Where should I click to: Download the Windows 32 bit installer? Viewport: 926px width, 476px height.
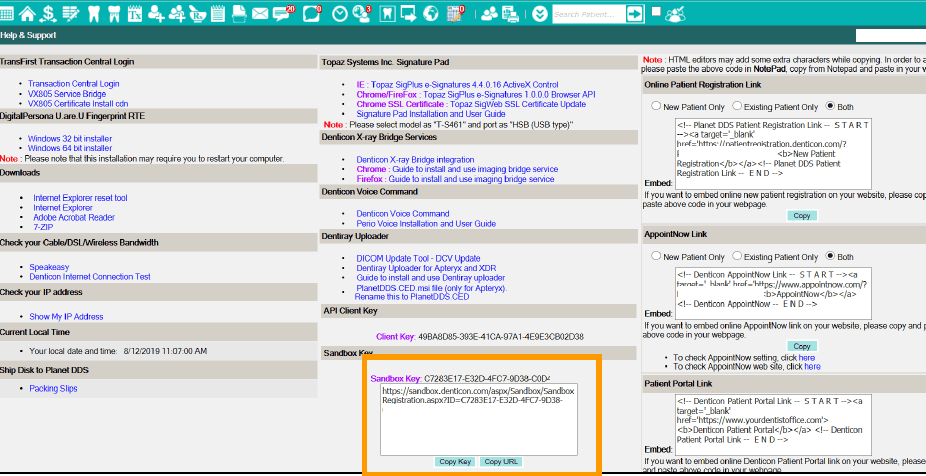click(70, 138)
